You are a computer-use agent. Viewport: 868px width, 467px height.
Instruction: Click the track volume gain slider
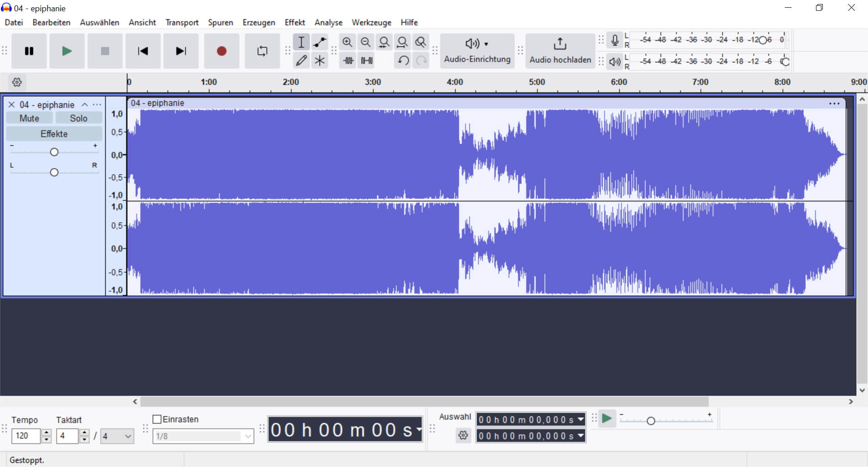54,152
